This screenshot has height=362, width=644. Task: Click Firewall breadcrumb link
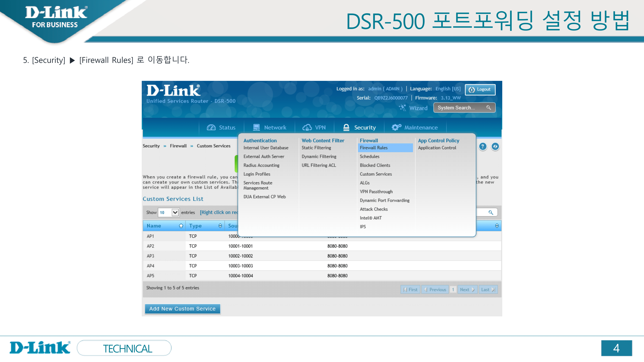(178, 146)
